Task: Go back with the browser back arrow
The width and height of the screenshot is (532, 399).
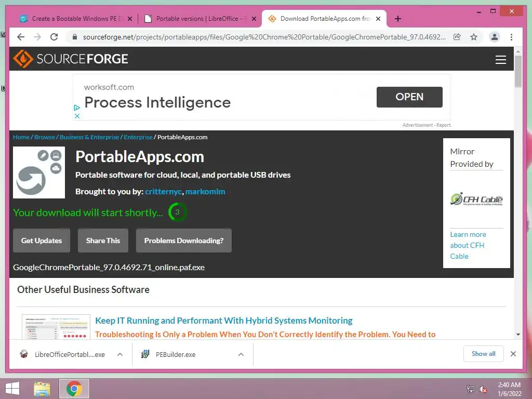Action: [x=21, y=37]
